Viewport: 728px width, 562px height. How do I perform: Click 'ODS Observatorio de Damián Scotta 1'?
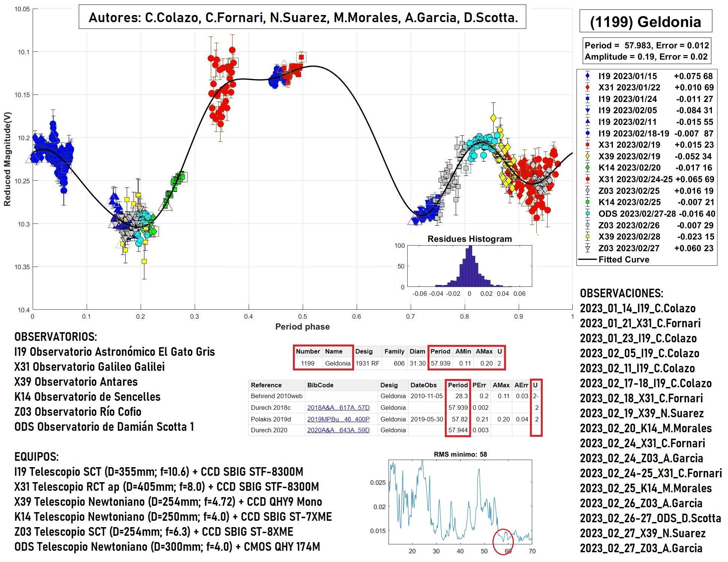pyautogui.click(x=104, y=427)
